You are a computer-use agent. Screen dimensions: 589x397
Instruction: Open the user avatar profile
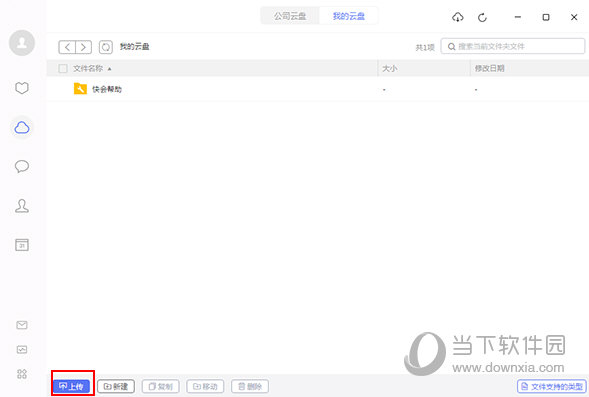pos(22,43)
